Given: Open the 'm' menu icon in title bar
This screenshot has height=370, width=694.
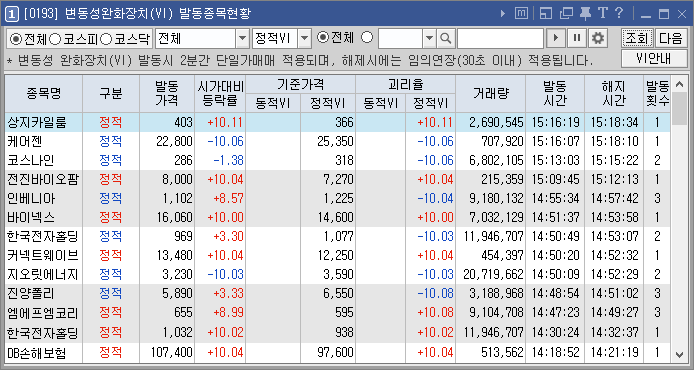Looking at the screenshot, I should [x=521, y=14].
